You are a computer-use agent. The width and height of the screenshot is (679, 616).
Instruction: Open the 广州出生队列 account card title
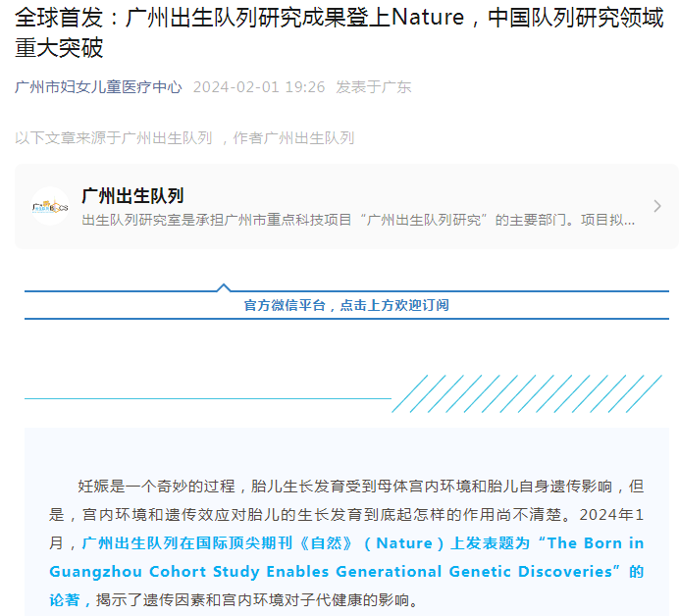pyautogui.click(x=132, y=195)
